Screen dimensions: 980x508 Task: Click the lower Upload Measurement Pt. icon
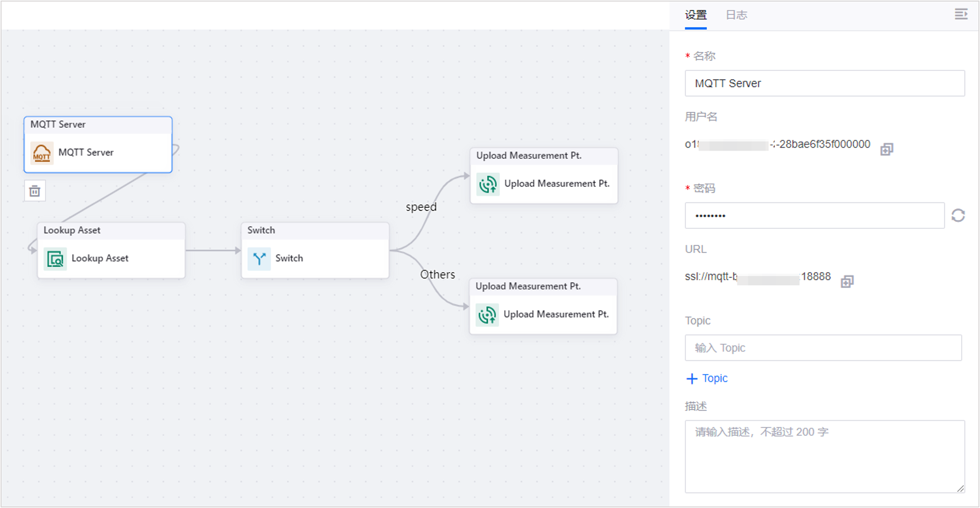point(487,315)
